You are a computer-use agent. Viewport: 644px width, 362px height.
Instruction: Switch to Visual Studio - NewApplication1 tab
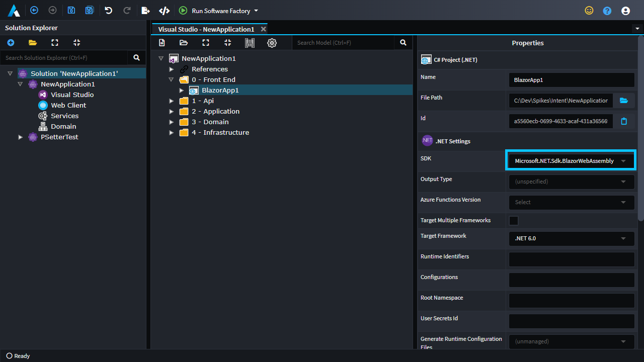pos(206,29)
